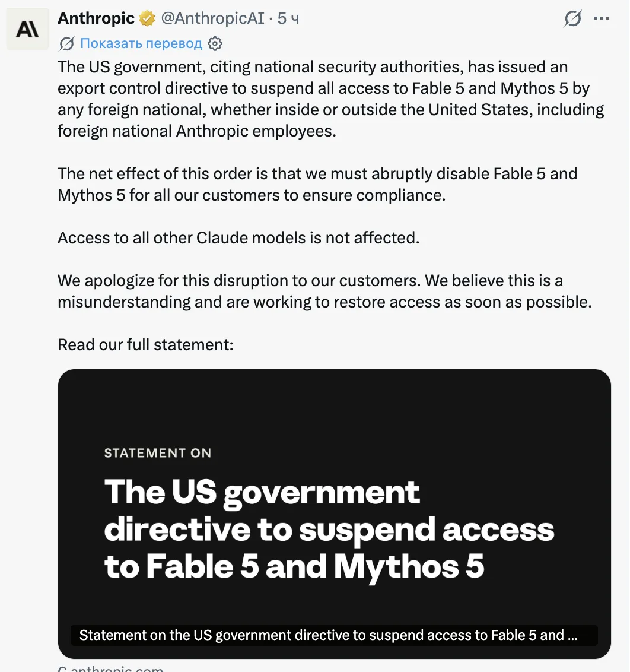Image resolution: width=630 pixels, height=672 pixels.
Task: Click the first paragraph about the export control directive
Action: point(330,99)
